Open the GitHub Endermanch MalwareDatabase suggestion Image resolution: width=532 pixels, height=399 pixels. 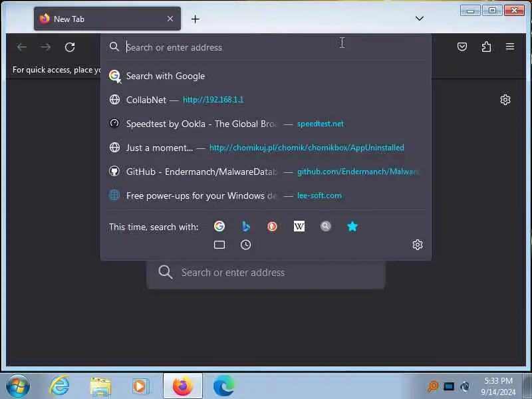click(x=265, y=172)
